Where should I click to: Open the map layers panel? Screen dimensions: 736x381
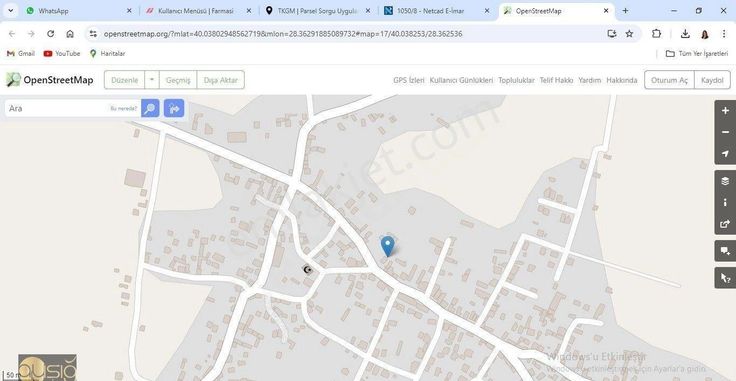725,181
